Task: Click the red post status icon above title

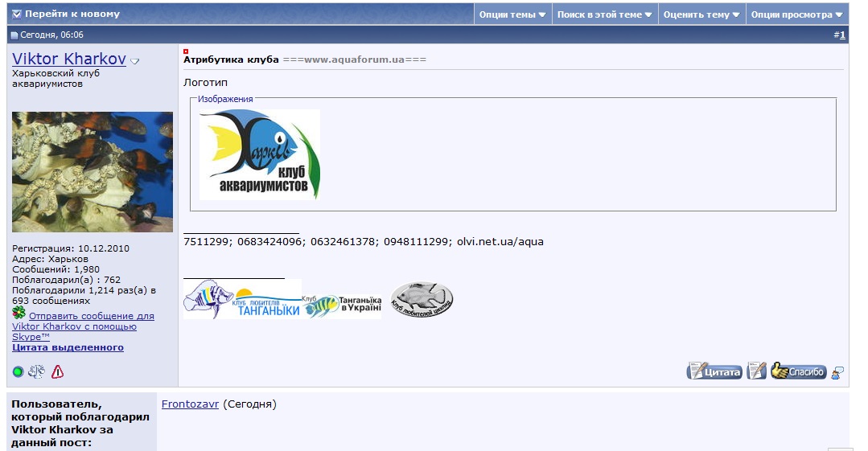Action: (x=186, y=51)
